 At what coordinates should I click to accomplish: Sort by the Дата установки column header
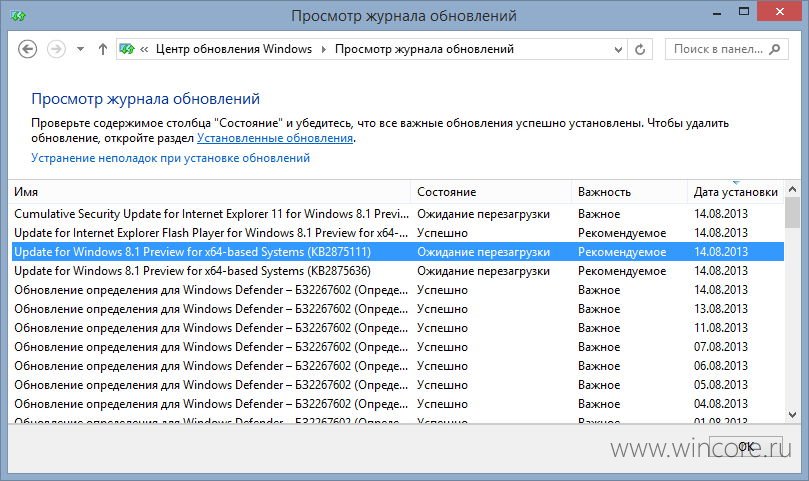click(x=736, y=192)
